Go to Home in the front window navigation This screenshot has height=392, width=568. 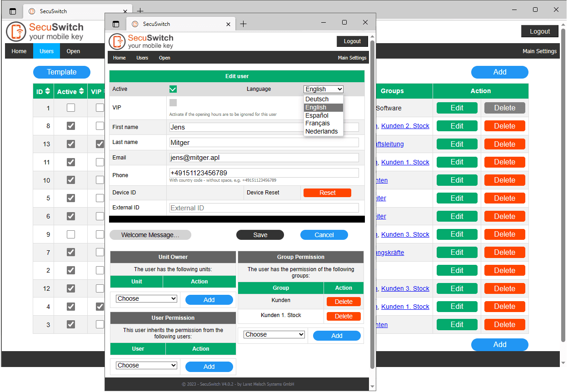click(120, 58)
